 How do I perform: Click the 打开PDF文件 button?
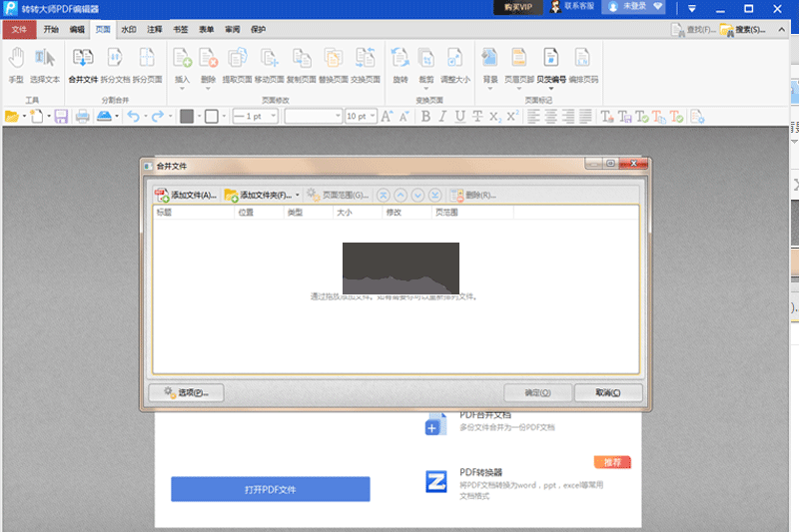[x=270, y=489]
